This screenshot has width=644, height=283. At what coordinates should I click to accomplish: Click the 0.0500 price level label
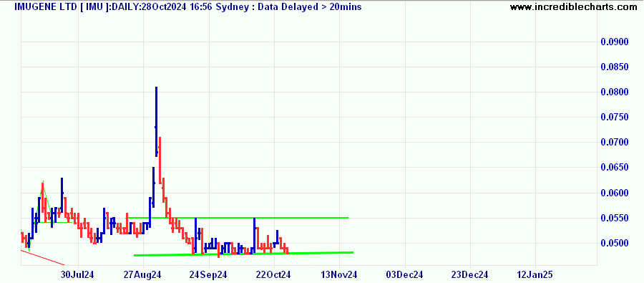coord(615,243)
